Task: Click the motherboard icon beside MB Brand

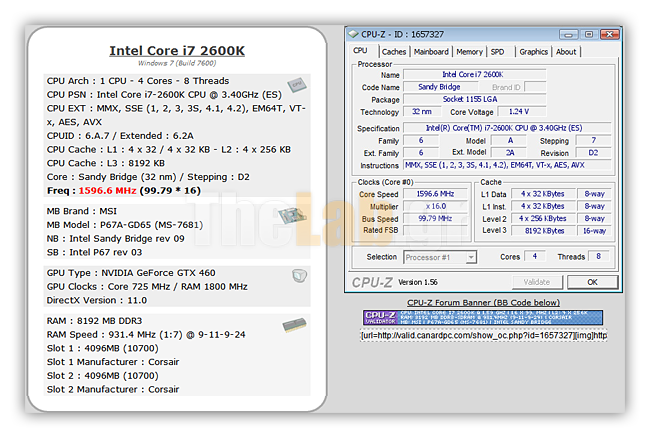Action: 292,215
